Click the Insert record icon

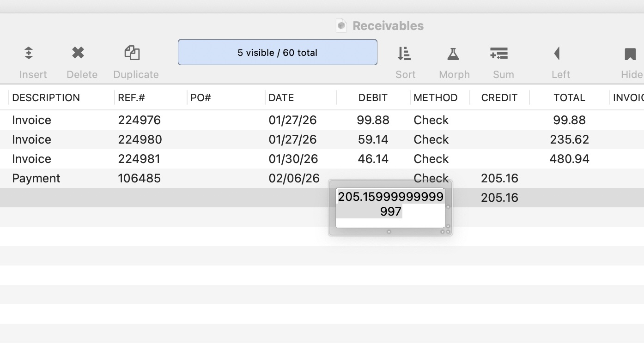coord(29,54)
